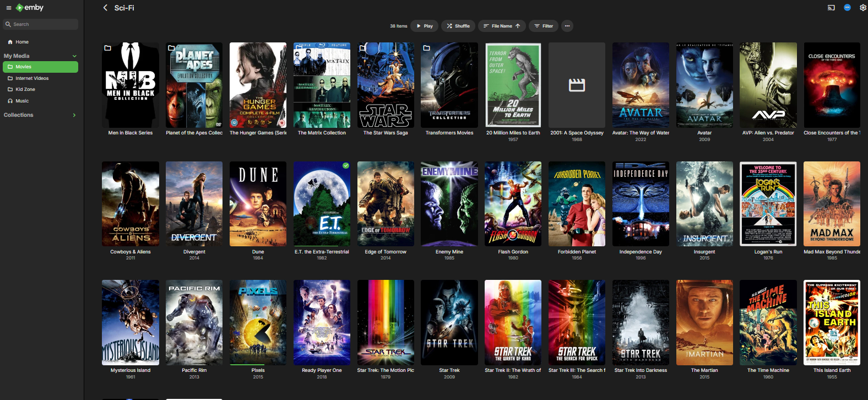The image size is (868, 400).
Task: Open the settings gear icon
Action: 862,8
